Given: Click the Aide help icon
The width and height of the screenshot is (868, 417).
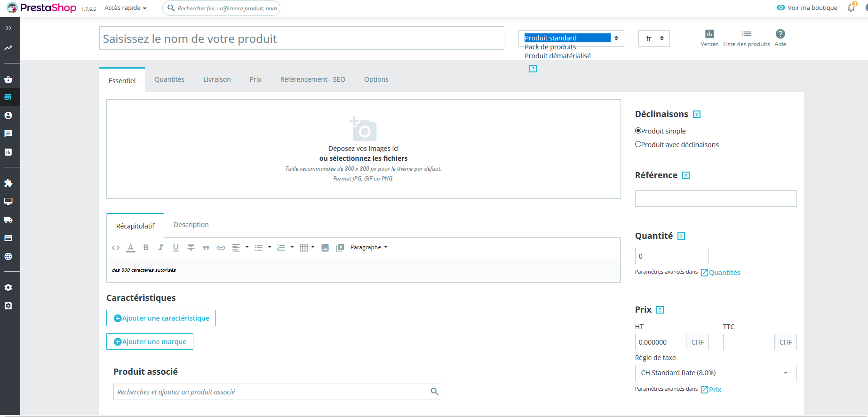Looking at the screenshot, I should (780, 34).
